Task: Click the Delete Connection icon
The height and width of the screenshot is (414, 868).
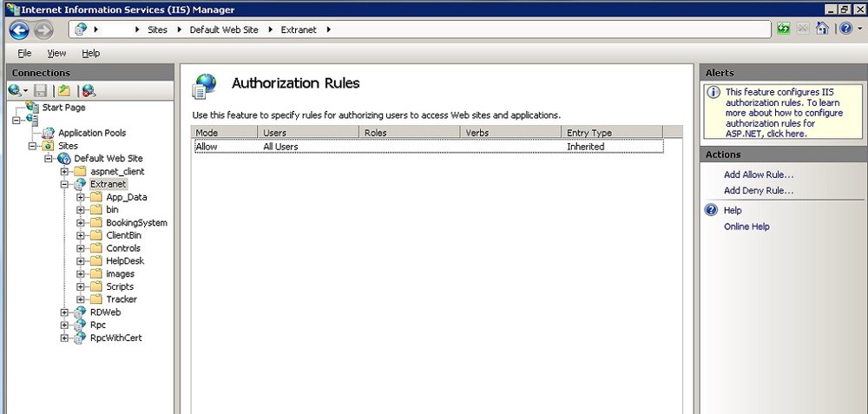Action: [x=89, y=91]
